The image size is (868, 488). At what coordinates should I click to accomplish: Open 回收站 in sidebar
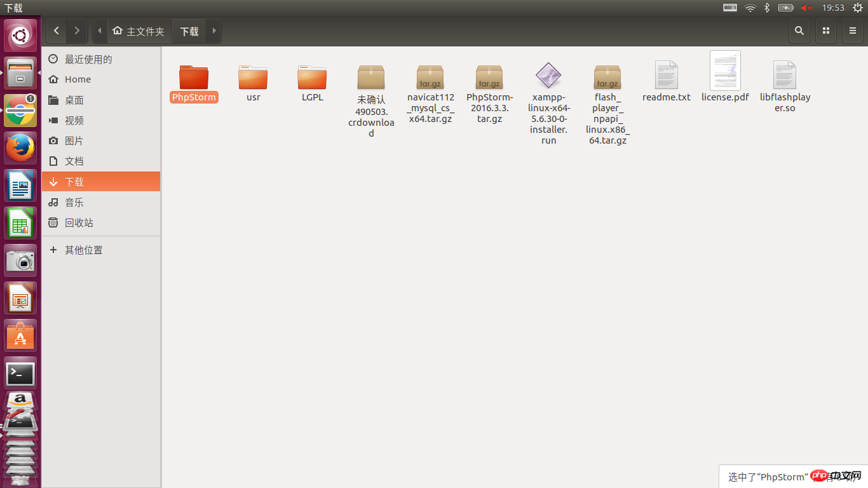(101, 222)
